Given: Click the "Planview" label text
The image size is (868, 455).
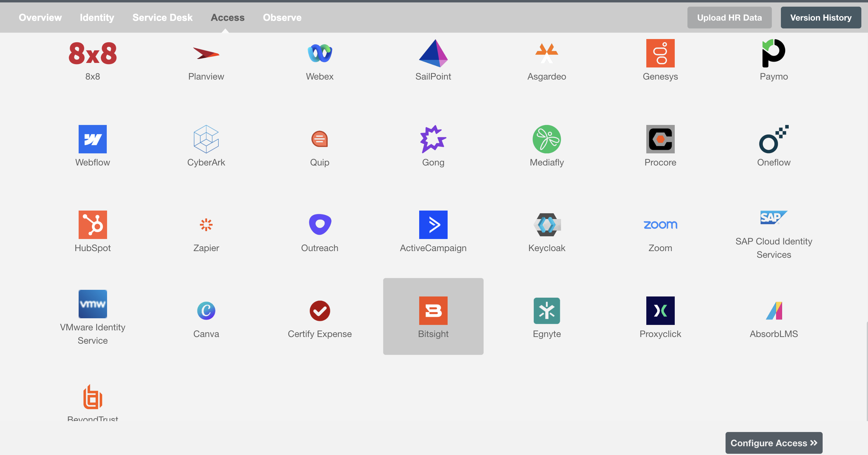Looking at the screenshot, I should click(206, 77).
